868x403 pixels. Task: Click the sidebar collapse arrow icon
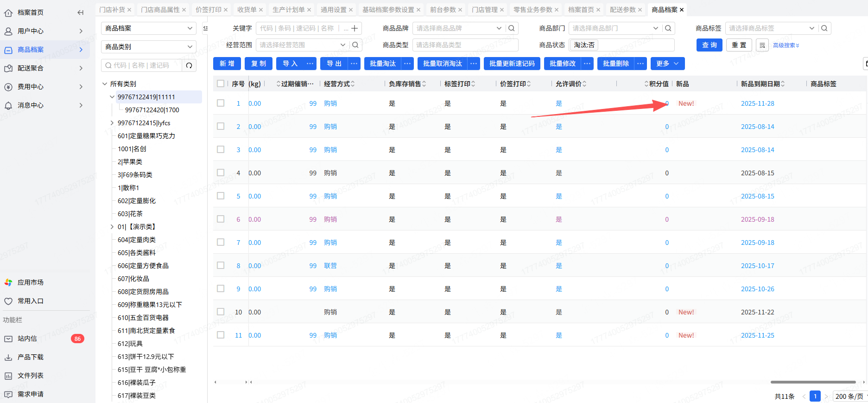[x=81, y=13]
